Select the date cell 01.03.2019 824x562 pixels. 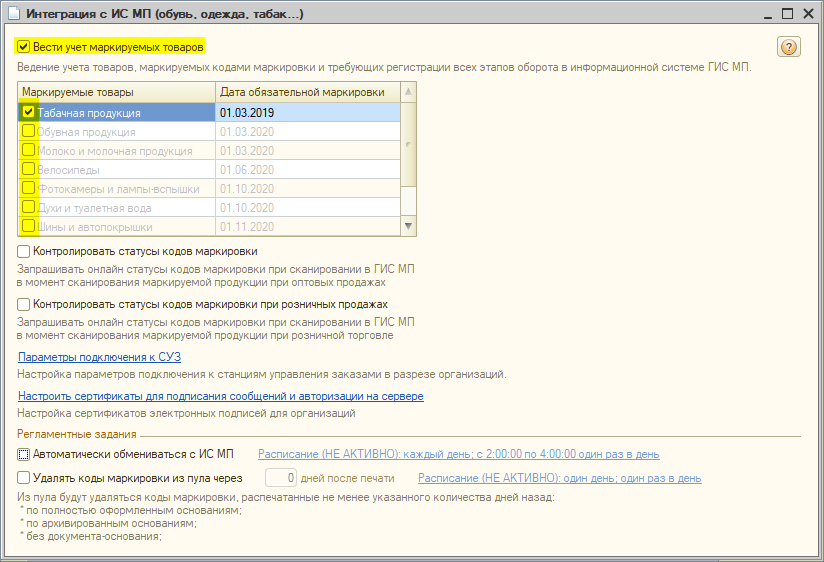click(x=308, y=113)
